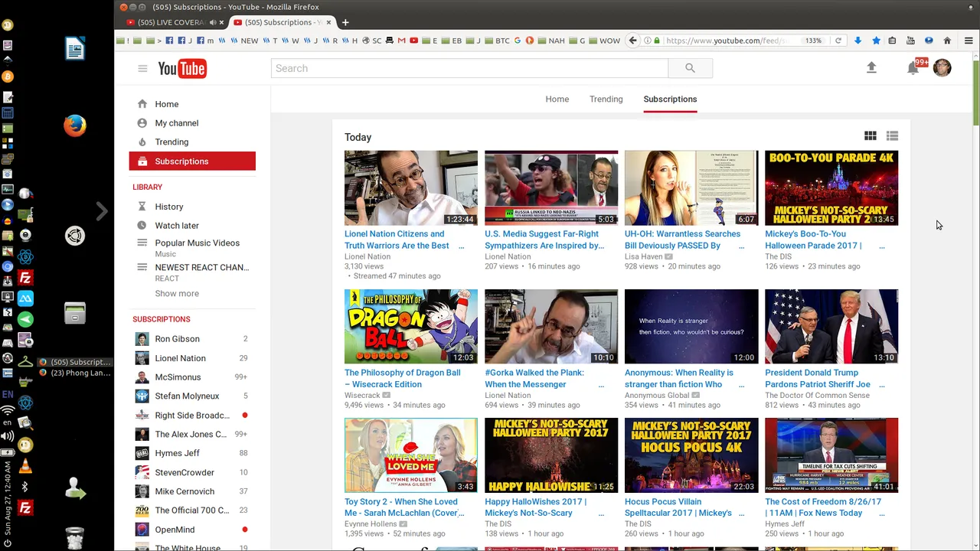Open the Toy Story 2 When She Loved Me thumbnail

pyautogui.click(x=410, y=455)
